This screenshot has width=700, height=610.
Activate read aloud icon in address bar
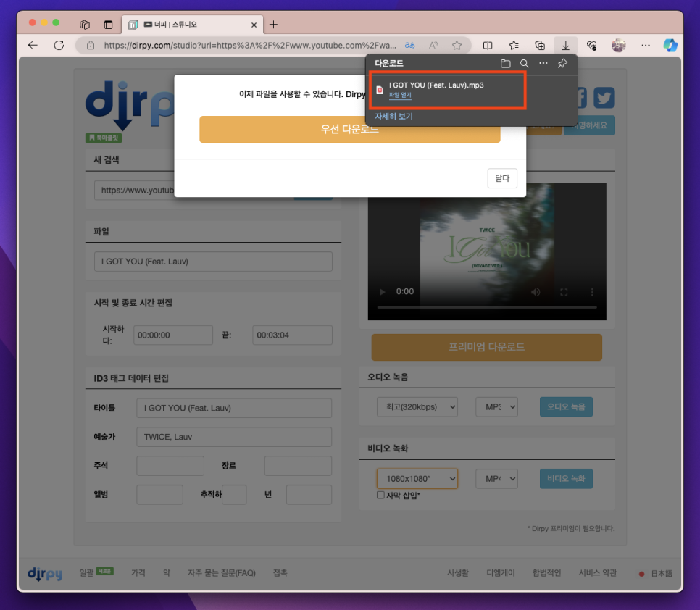coord(433,45)
